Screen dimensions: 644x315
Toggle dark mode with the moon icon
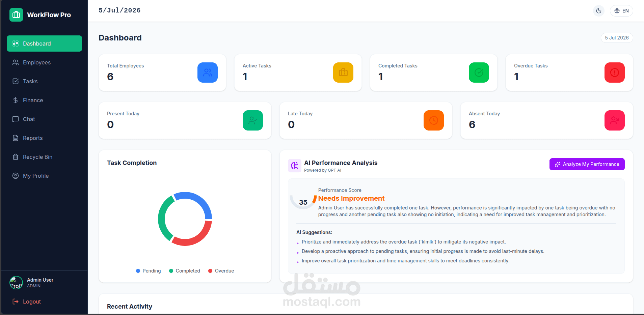[x=599, y=11]
